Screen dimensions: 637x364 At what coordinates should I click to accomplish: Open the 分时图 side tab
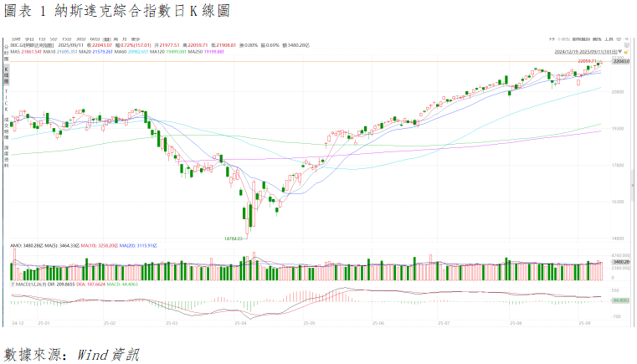click(x=6, y=53)
